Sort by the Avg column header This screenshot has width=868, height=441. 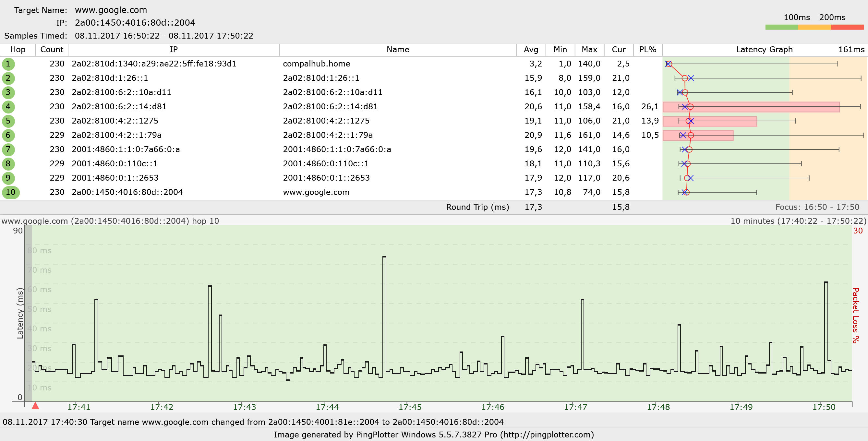tap(531, 50)
